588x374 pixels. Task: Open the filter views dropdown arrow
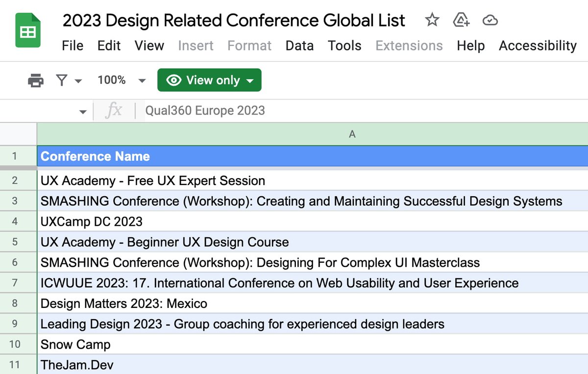[x=78, y=81]
